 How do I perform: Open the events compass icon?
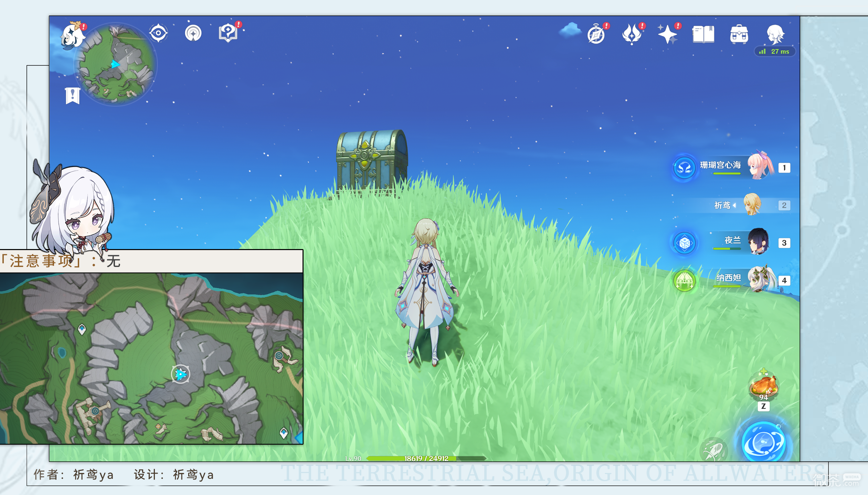[596, 34]
